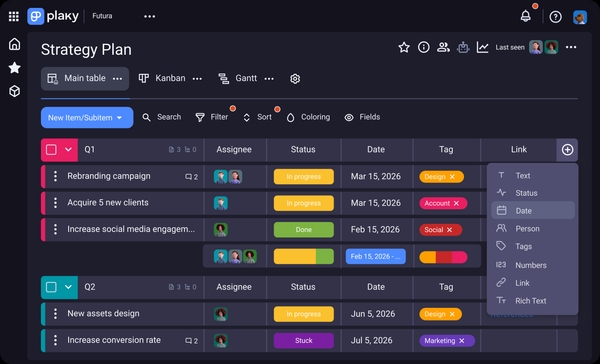Screen dimensions: 600x364
Task: Open Rebranding campaign row menu dots
Action: pos(55,176)
